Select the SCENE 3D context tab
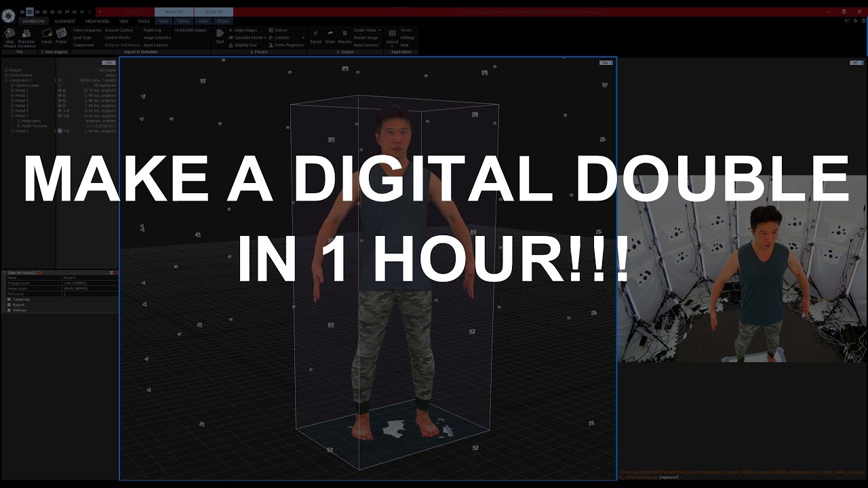 [x=214, y=12]
